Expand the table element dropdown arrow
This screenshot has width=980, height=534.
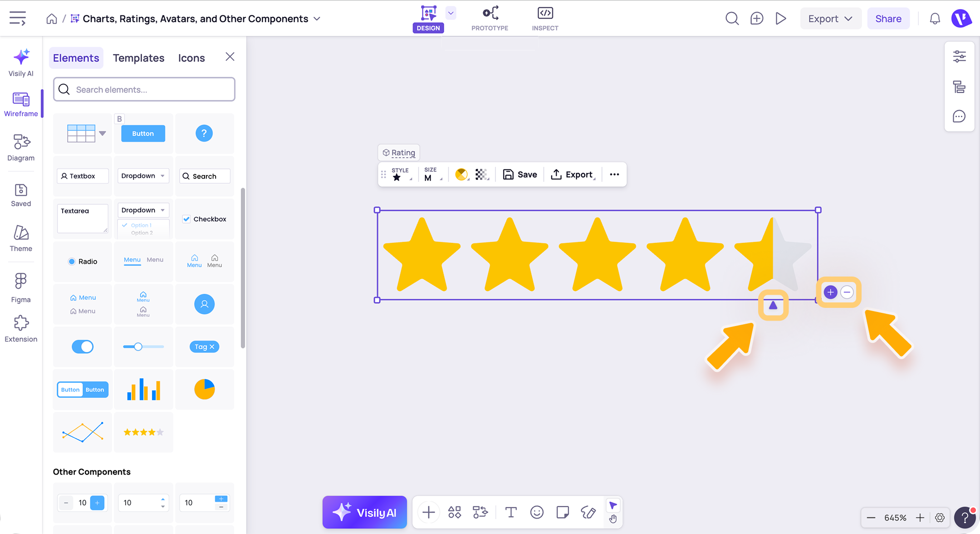[103, 133]
